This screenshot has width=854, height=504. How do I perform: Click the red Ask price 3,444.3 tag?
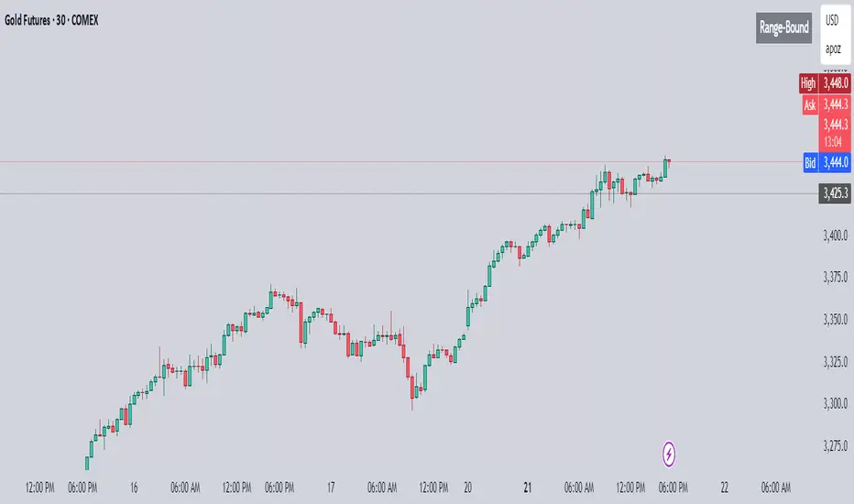pos(835,105)
